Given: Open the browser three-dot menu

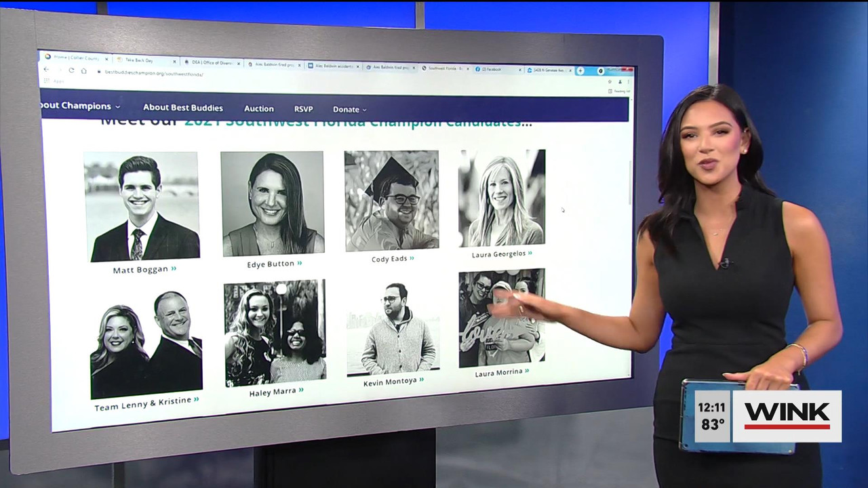Looking at the screenshot, I should click(x=627, y=81).
